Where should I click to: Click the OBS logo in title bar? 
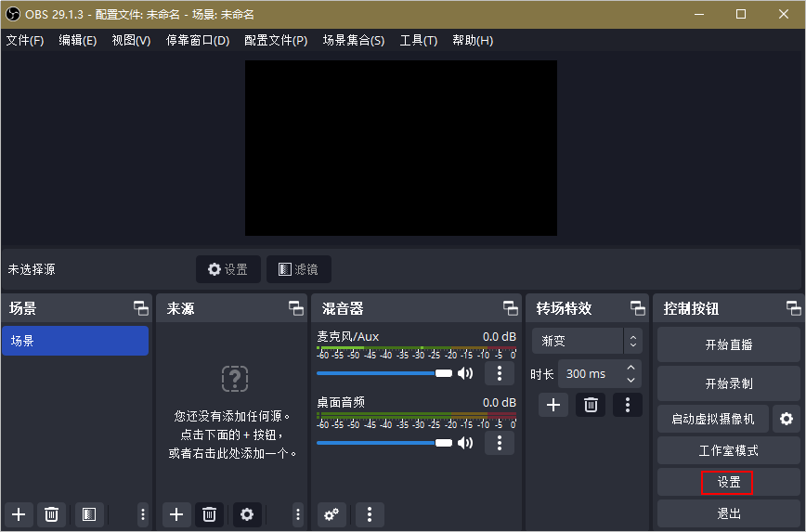[x=13, y=15]
